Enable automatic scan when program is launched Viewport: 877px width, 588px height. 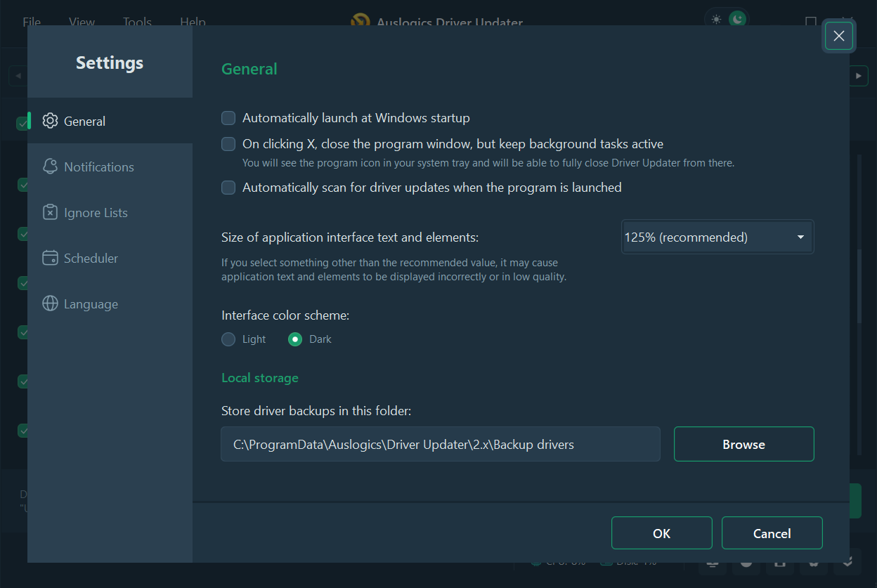tap(228, 188)
